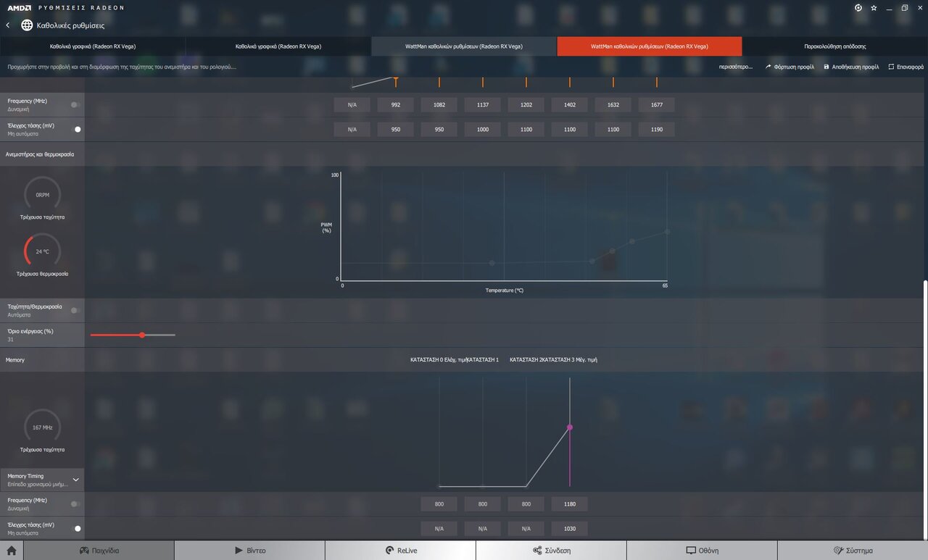
Task: Open the Παιχνίδια gamepad section
Action: point(99,551)
